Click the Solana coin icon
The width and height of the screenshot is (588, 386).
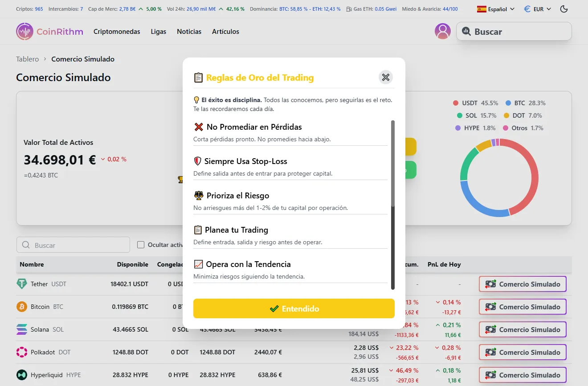coord(23,329)
